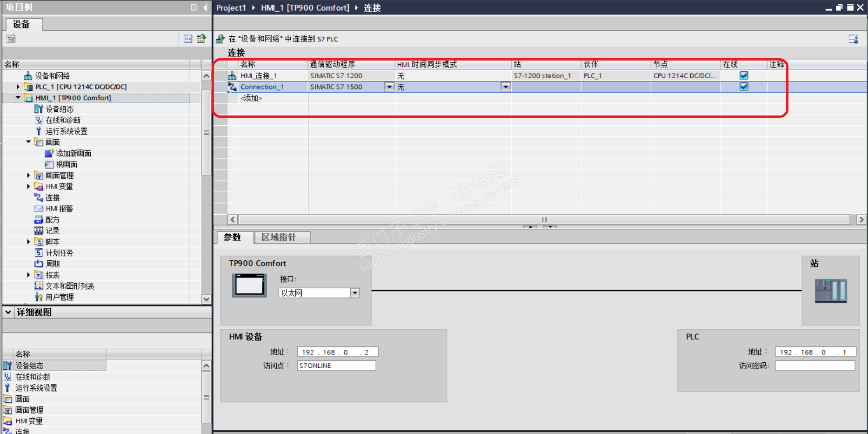Collapse the 项目树 panel with the left arrow

point(205,7)
